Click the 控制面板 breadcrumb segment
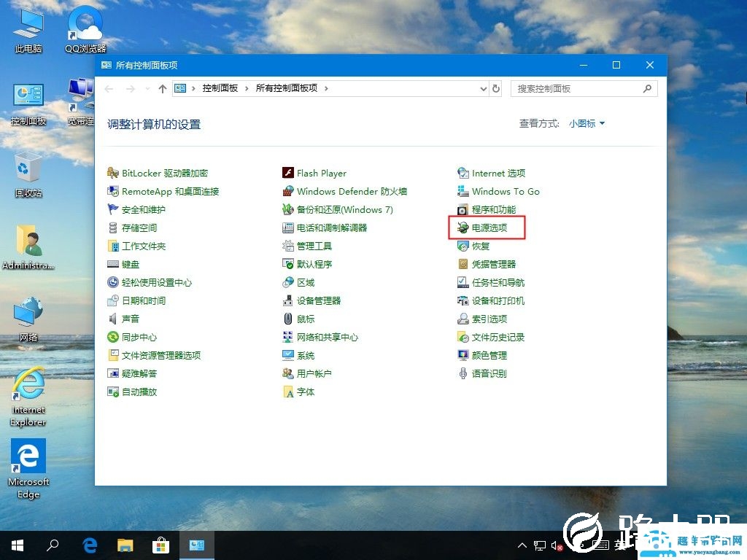This screenshot has width=747, height=560. [220, 88]
